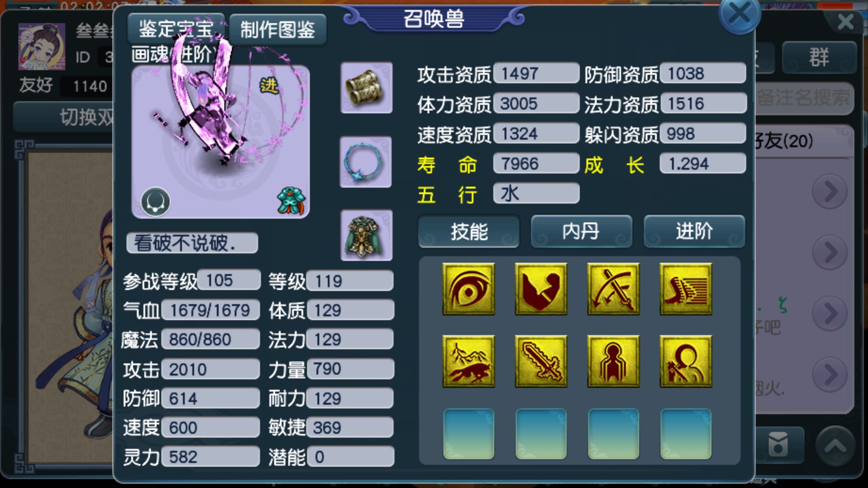The width and height of the screenshot is (868, 488).
Task: Open the jagged sword skill icon
Action: (x=541, y=361)
